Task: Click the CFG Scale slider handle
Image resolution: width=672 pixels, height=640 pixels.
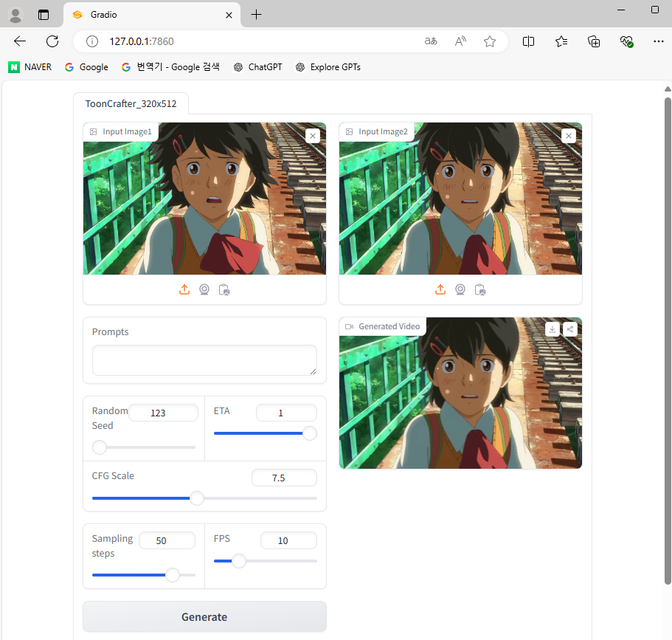Action: tap(197, 498)
